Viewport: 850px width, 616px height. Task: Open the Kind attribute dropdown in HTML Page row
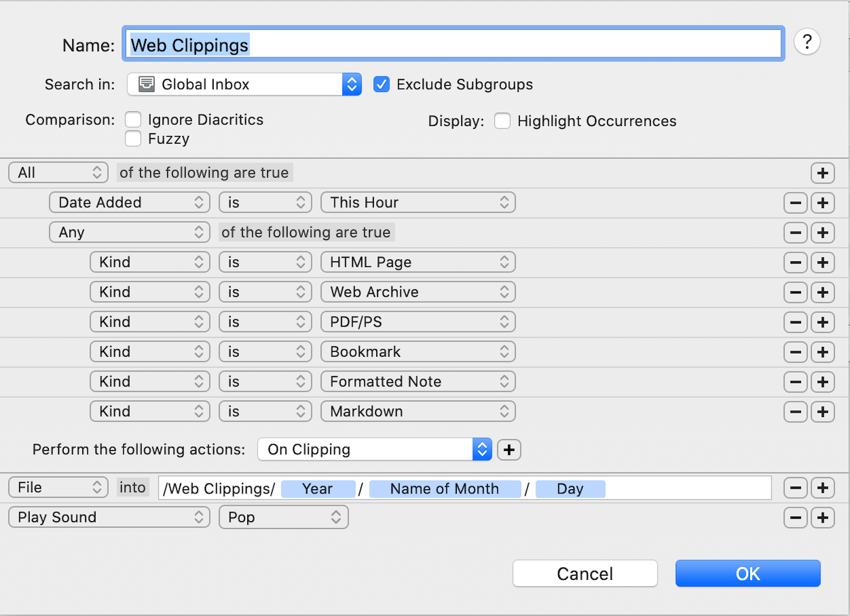tap(149, 262)
